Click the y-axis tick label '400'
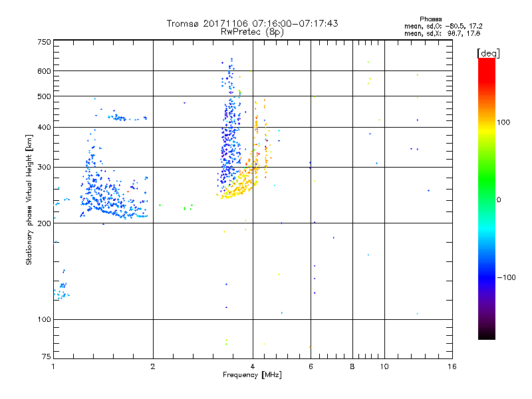532x399 pixels. [x=44, y=127]
